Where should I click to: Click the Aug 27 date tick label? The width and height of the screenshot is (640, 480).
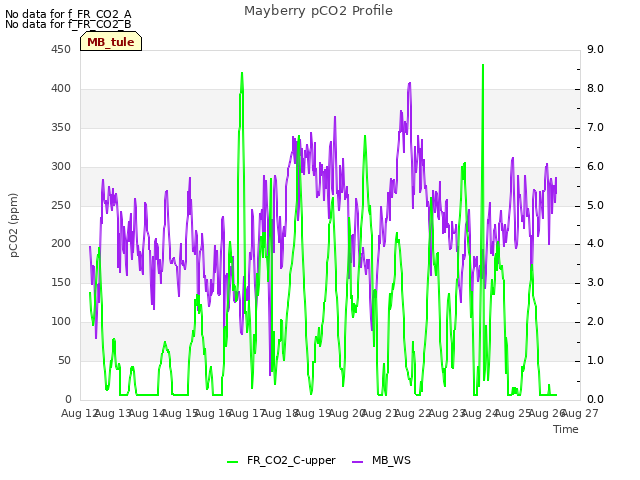coord(580,414)
